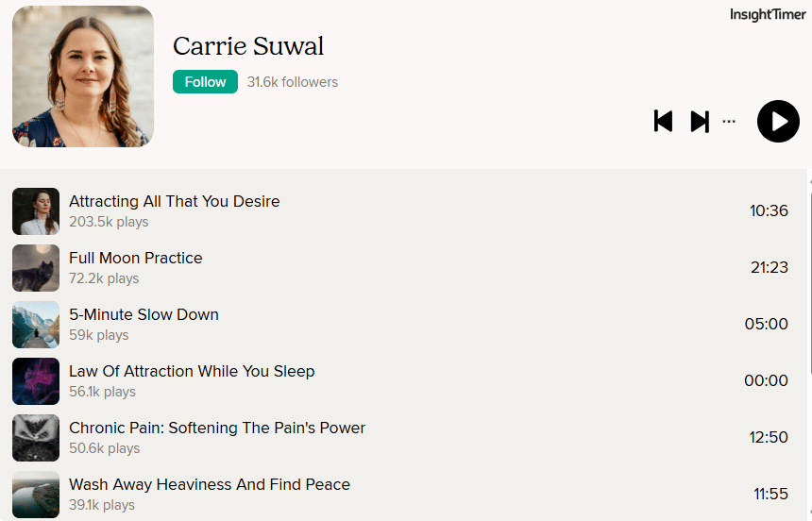Screen dimensions: 812x521
Task: Select the Chronic Pain track thumbnail
Action: coord(36,438)
